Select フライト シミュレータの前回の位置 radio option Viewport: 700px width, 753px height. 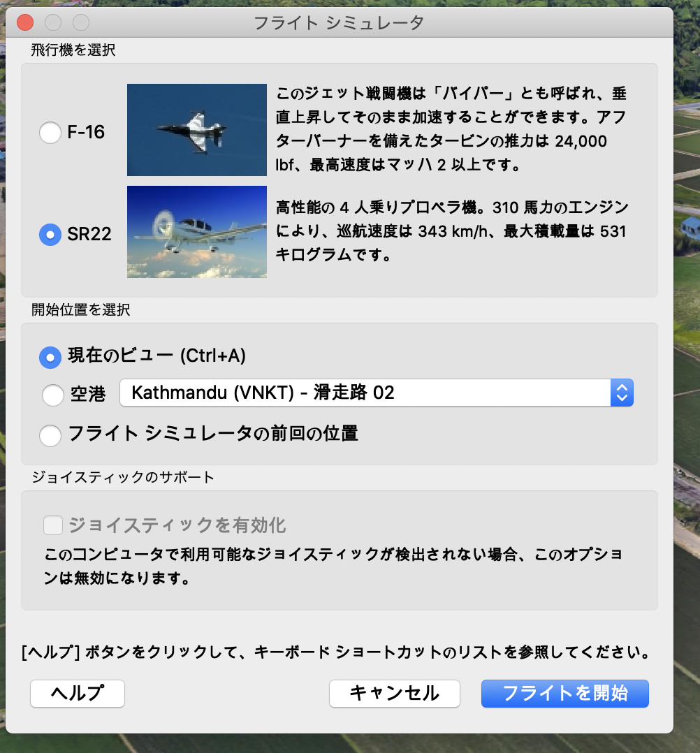click(x=50, y=436)
